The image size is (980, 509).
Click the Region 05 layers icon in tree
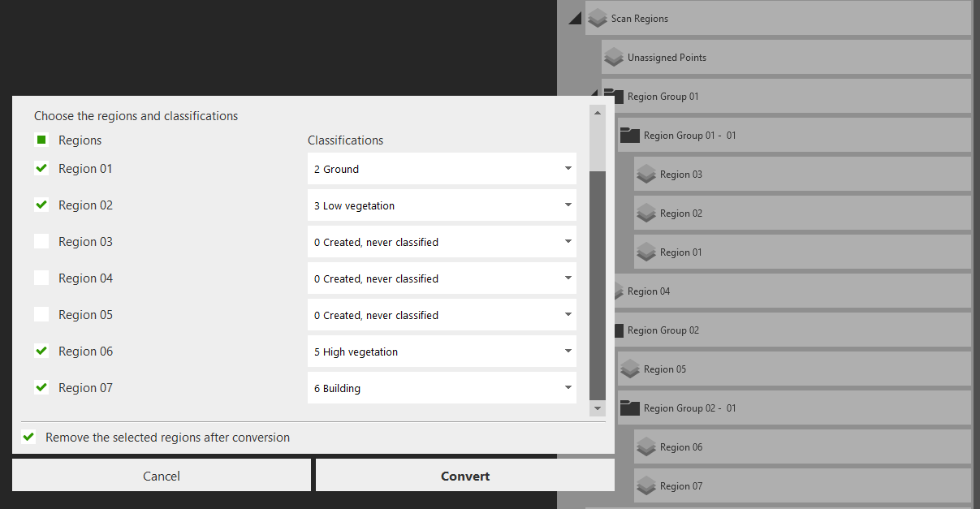click(630, 369)
